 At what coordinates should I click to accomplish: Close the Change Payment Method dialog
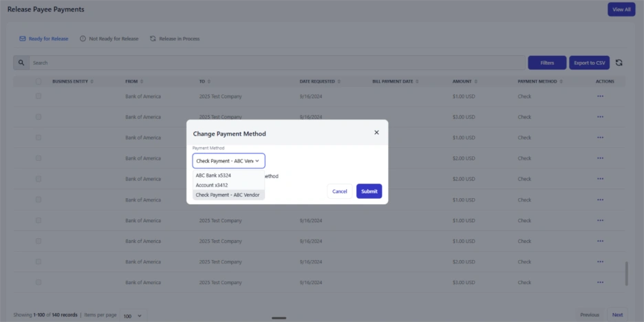pos(376,133)
